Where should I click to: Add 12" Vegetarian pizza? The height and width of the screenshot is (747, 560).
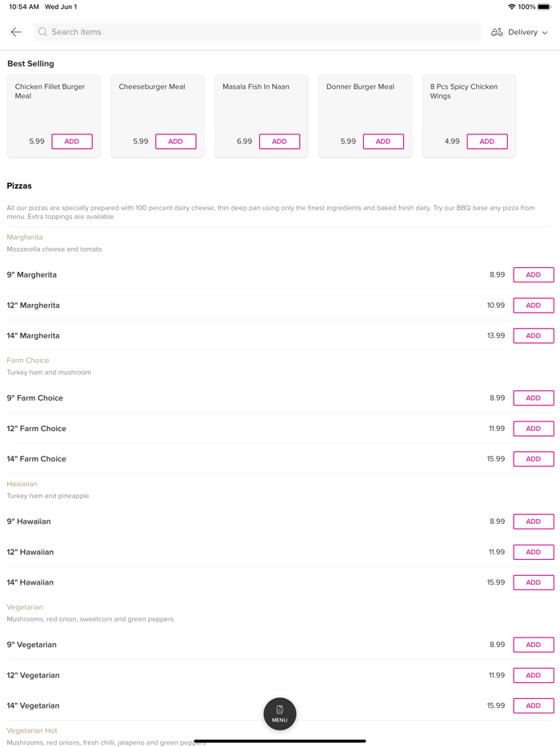pyautogui.click(x=533, y=675)
